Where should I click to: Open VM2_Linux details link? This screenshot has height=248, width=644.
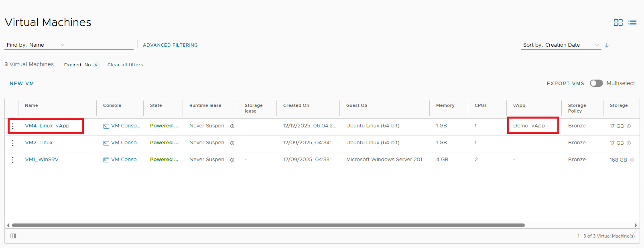(x=39, y=143)
